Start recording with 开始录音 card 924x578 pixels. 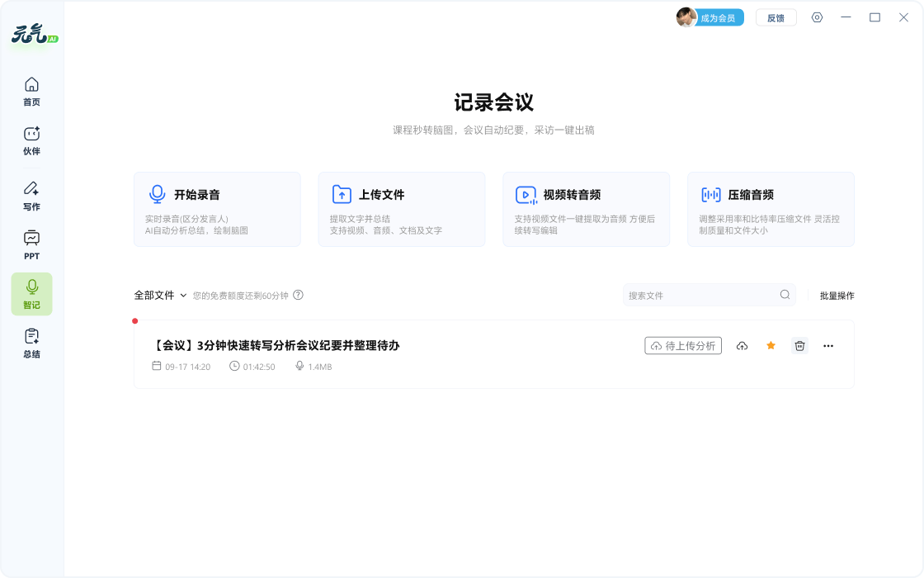(x=217, y=209)
